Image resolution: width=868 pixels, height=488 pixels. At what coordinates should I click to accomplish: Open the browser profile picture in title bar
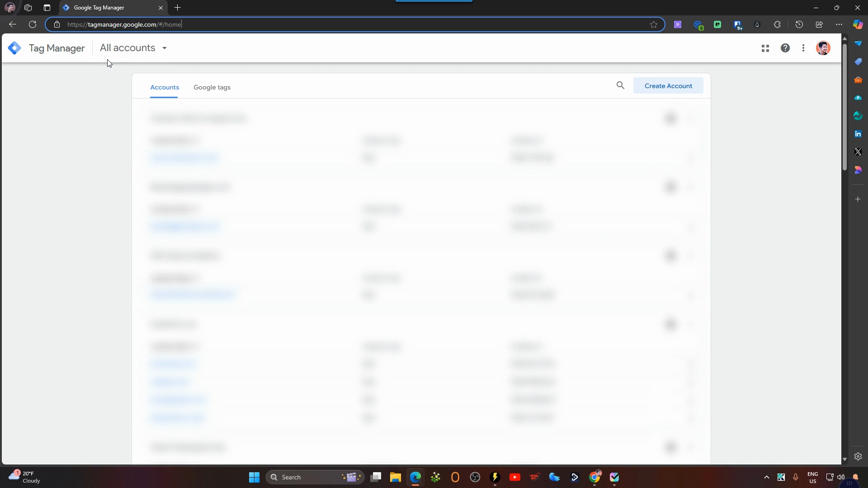9,8
